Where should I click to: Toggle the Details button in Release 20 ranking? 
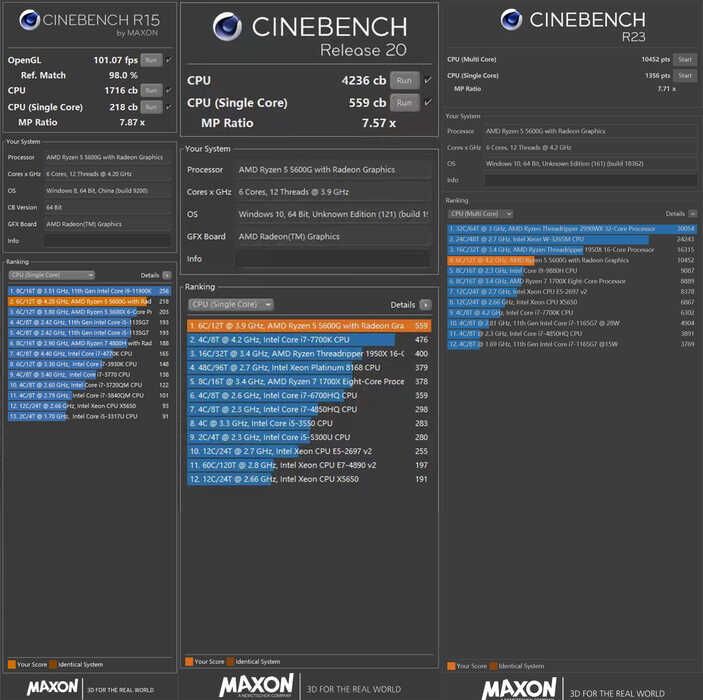point(425,305)
